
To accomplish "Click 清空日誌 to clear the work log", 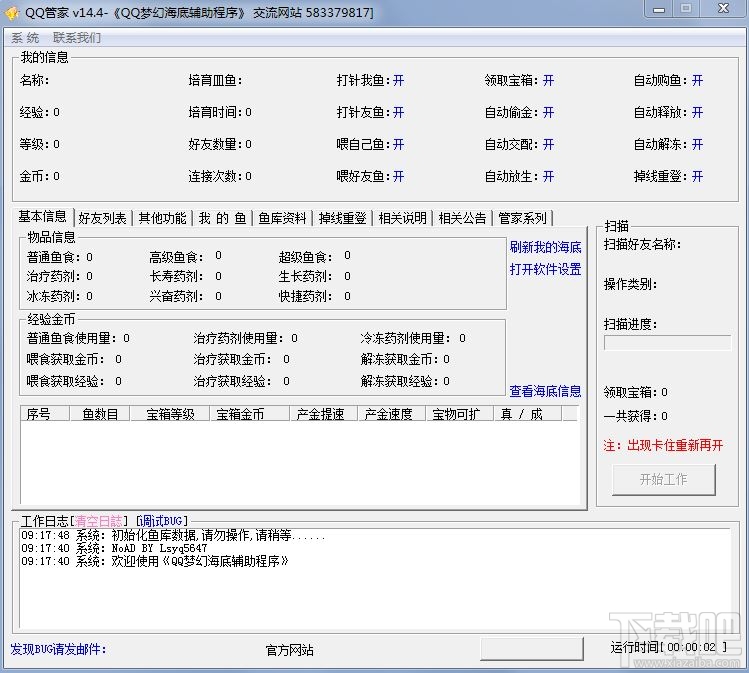I will point(98,521).
